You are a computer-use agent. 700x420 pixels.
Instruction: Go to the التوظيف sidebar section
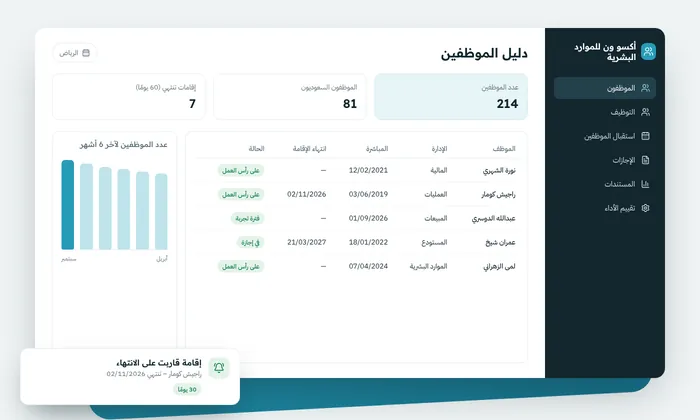(x=604, y=112)
